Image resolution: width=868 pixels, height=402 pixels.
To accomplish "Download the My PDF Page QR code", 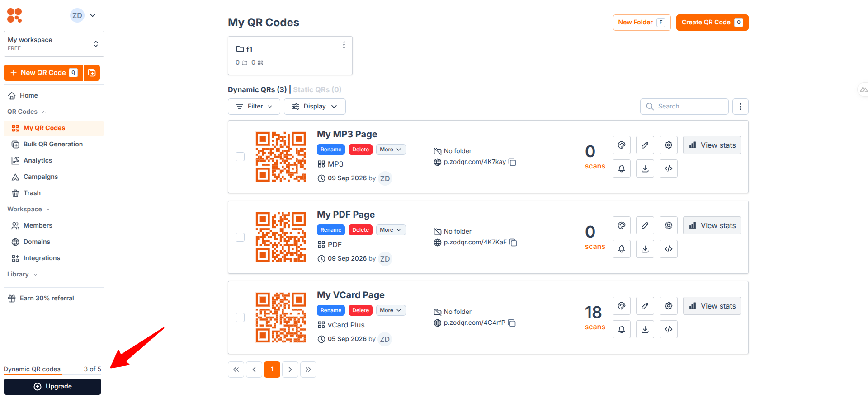I will [645, 249].
